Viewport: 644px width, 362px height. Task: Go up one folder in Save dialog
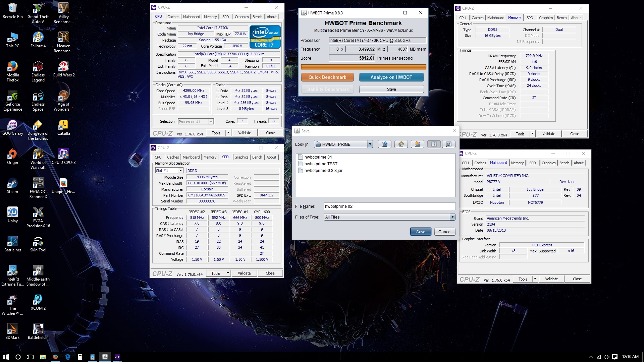coord(385,144)
